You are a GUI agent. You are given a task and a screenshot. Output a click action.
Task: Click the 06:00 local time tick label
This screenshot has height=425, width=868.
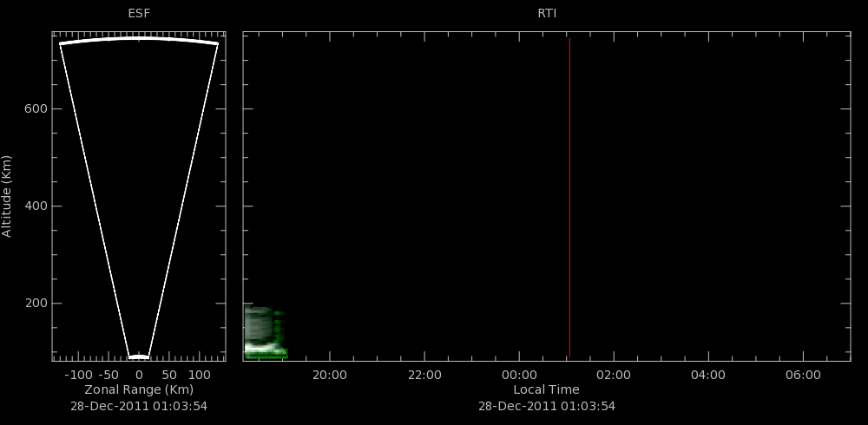point(803,376)
